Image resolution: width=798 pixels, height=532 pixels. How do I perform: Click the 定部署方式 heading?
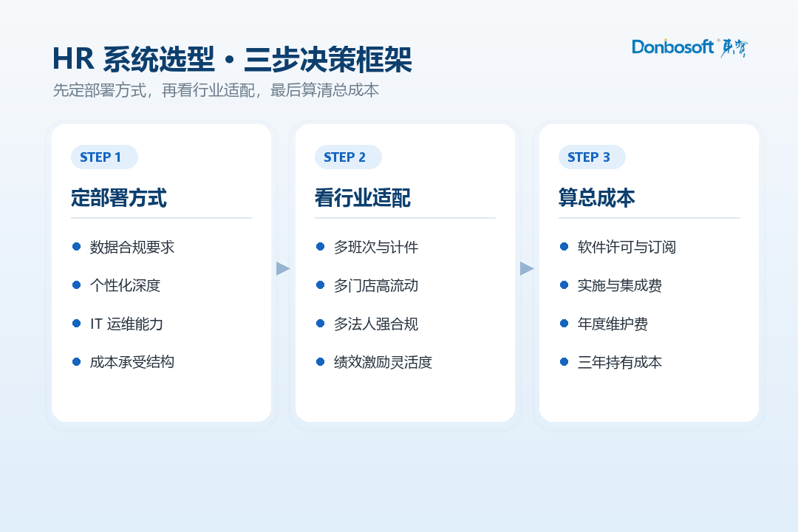coord(118,197)
